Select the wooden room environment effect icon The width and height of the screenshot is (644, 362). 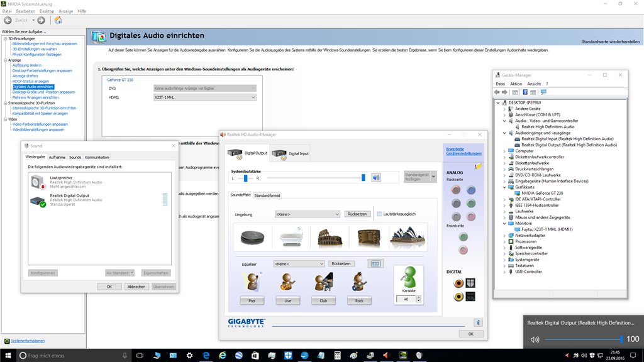(369, 237)
